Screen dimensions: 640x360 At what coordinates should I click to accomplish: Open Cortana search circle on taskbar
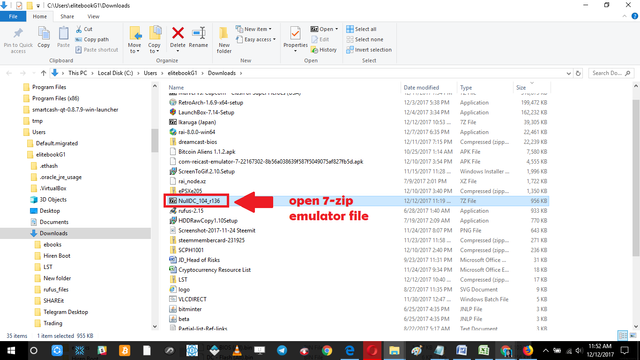tap(33, 351)
